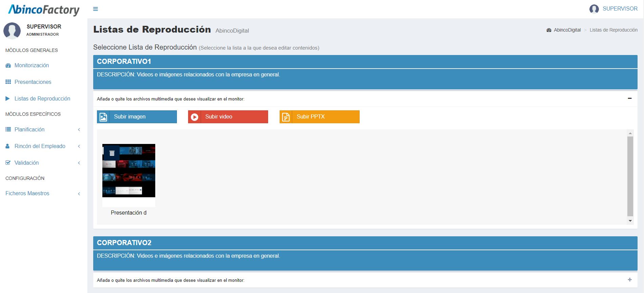This screenshot has height=293, width=644.
Task: Open the Presentación d thumbnail
Action: pos(129,170)
